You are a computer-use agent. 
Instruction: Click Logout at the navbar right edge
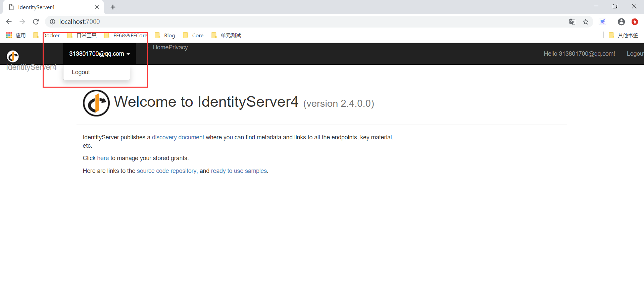(x=635, y=54)
